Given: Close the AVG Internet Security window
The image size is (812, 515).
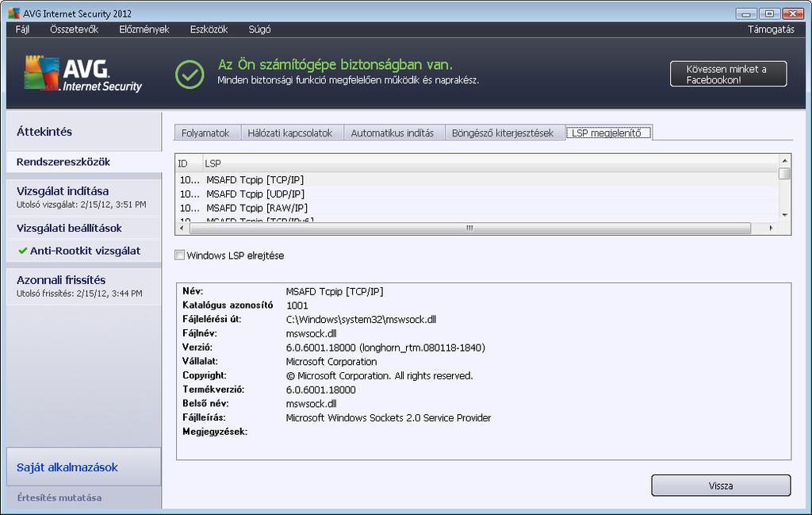Looking at the screenshot, I should pyautogui.click(x=793, y=14).
